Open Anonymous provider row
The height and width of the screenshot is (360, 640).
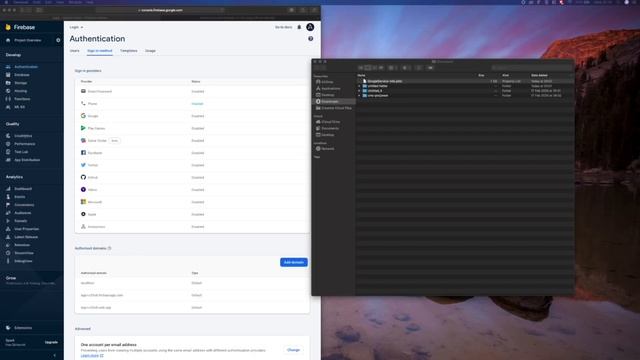tap(192, 227)
